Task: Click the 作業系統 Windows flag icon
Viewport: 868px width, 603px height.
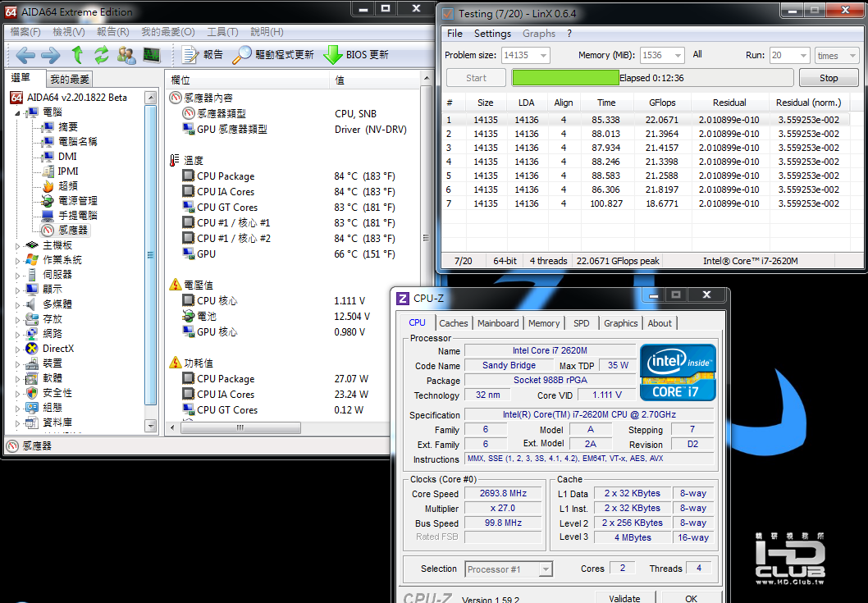Action: (32, 260)
